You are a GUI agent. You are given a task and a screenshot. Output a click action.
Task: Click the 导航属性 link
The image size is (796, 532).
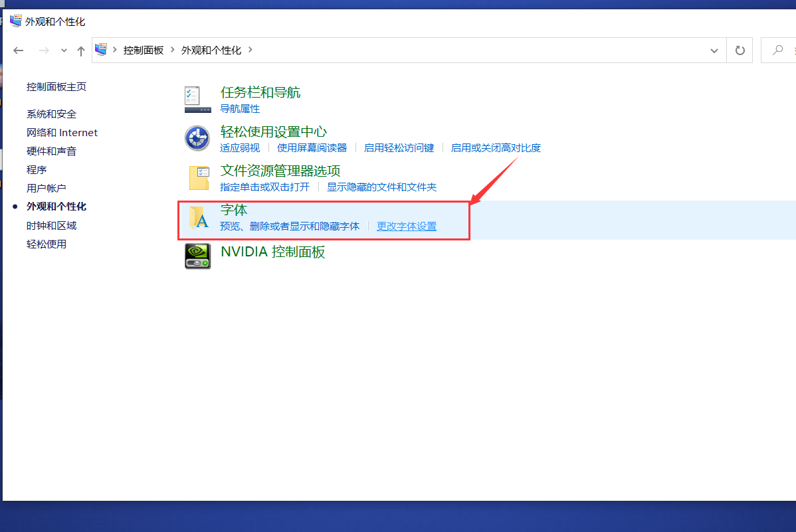[x=240, y=109]
